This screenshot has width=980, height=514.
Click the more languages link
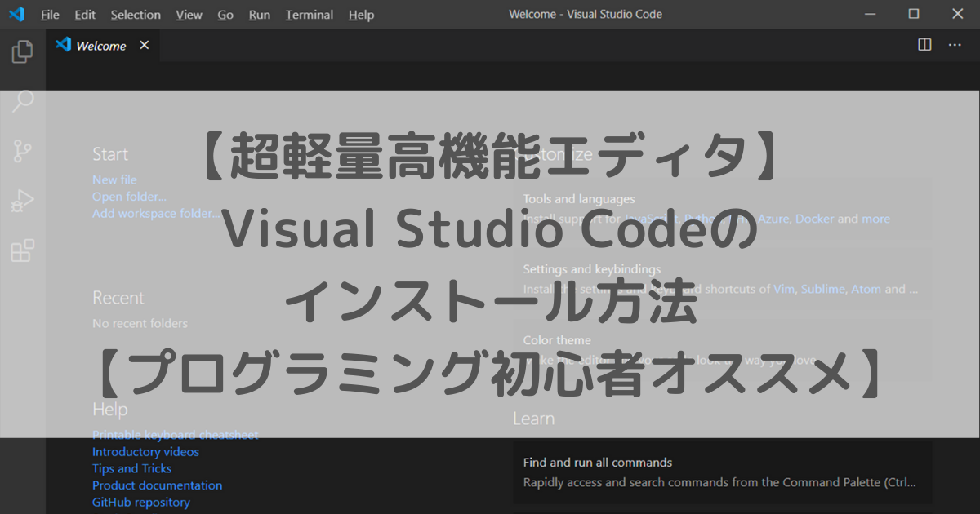pos(876,219)
